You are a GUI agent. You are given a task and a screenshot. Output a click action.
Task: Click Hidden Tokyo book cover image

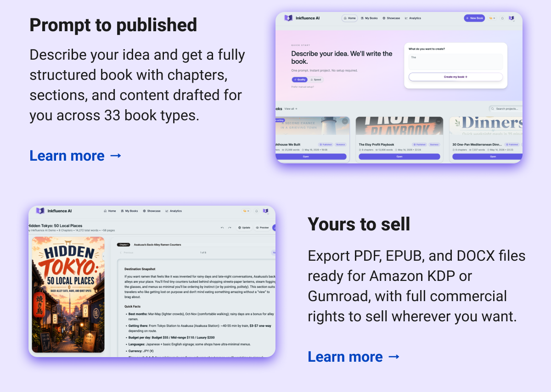[x=68, y=294]
